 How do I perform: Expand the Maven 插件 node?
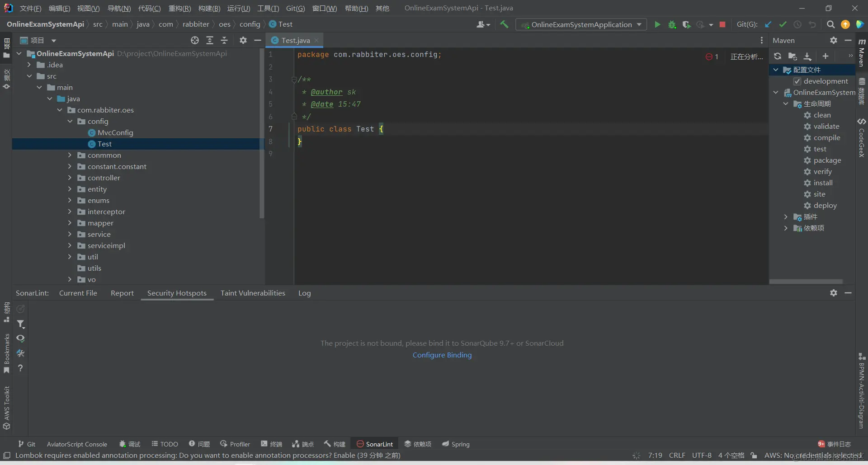pos(786,217)
